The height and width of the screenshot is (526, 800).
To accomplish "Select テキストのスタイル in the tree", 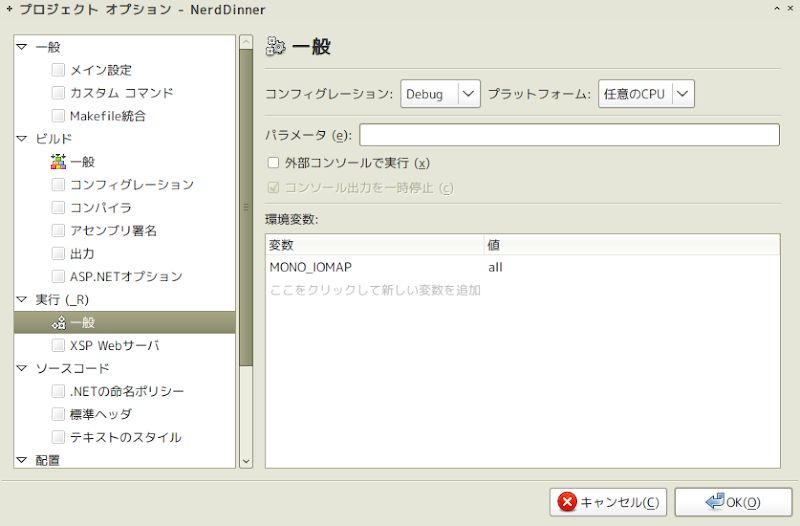I will pyautogui.click(x=126, y=437).
